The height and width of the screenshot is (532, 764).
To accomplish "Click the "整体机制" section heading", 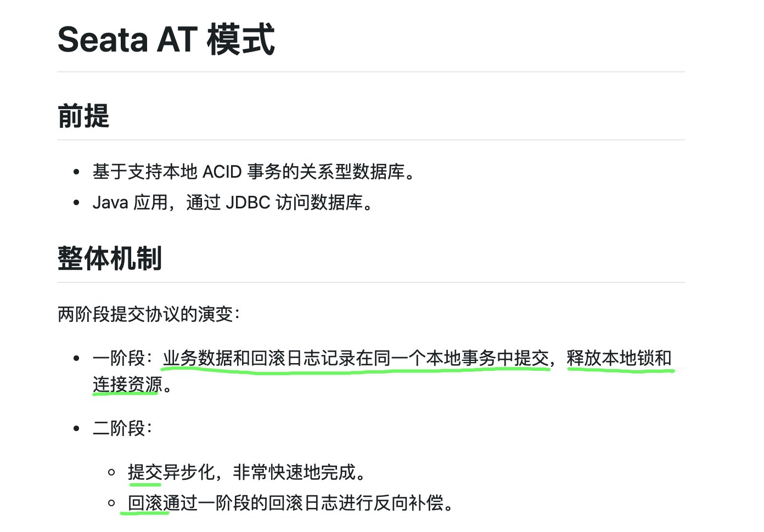I will click(110, 258).
